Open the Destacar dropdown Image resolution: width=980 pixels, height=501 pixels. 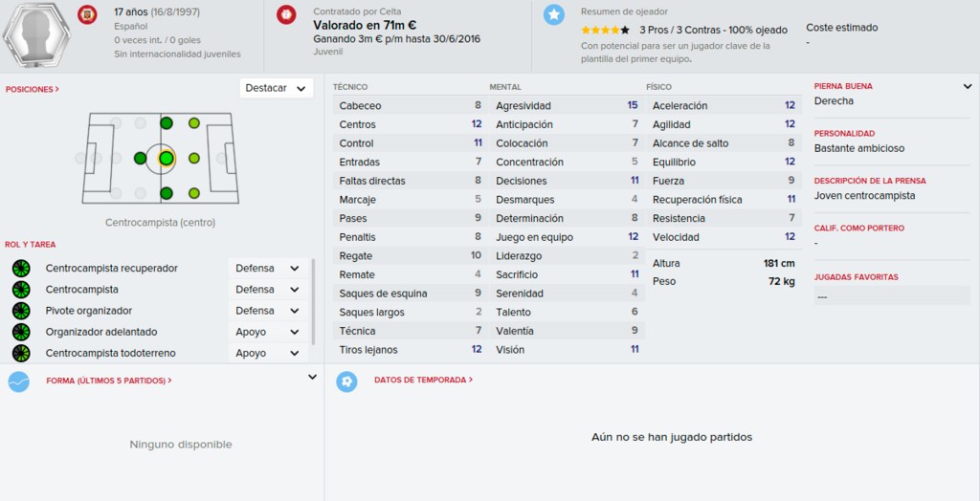[277, 88]
